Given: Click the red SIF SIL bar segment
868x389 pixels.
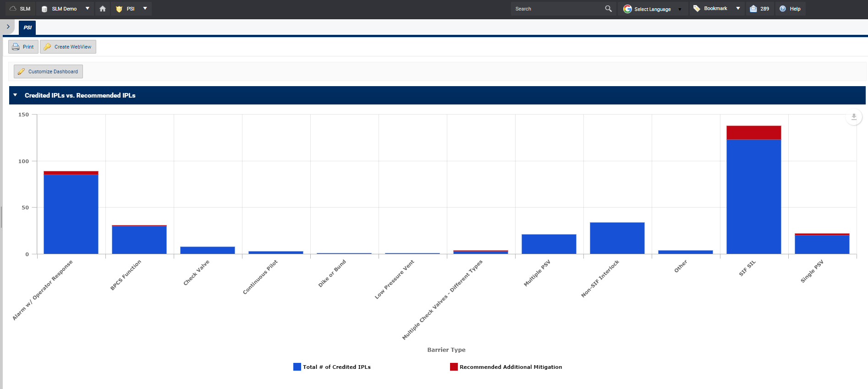Looking at the screenshot, I should click(753, 132).
